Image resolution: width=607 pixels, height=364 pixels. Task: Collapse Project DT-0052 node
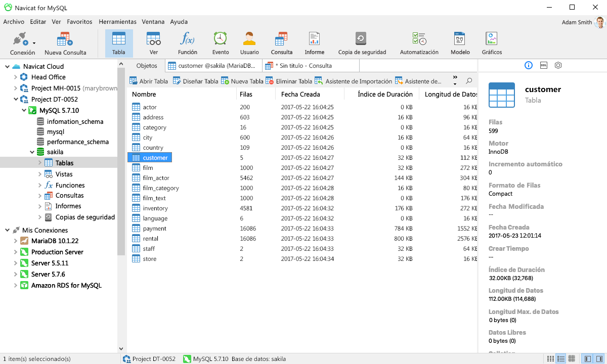coord(16,100)
